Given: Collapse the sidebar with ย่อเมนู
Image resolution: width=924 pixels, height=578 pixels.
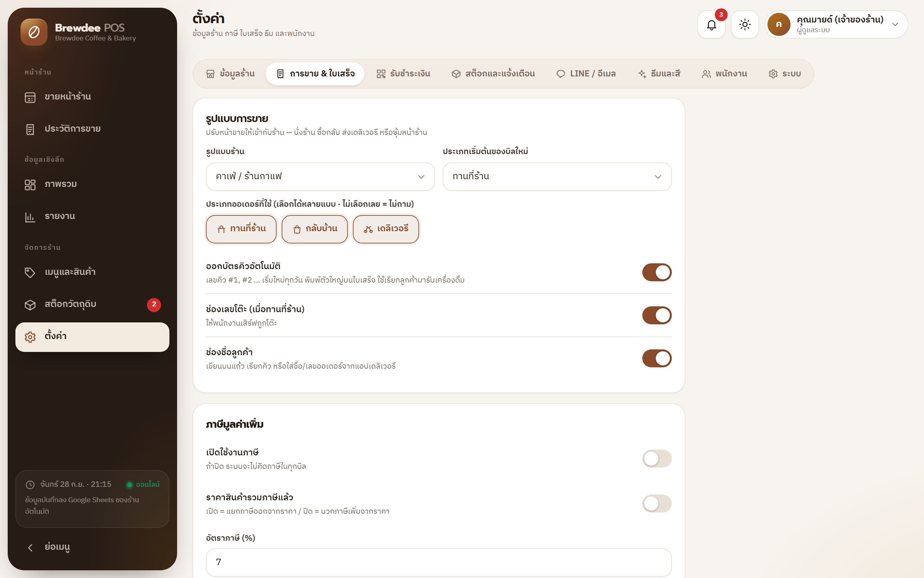Looking at the screenshot, I should pos(92,547).
